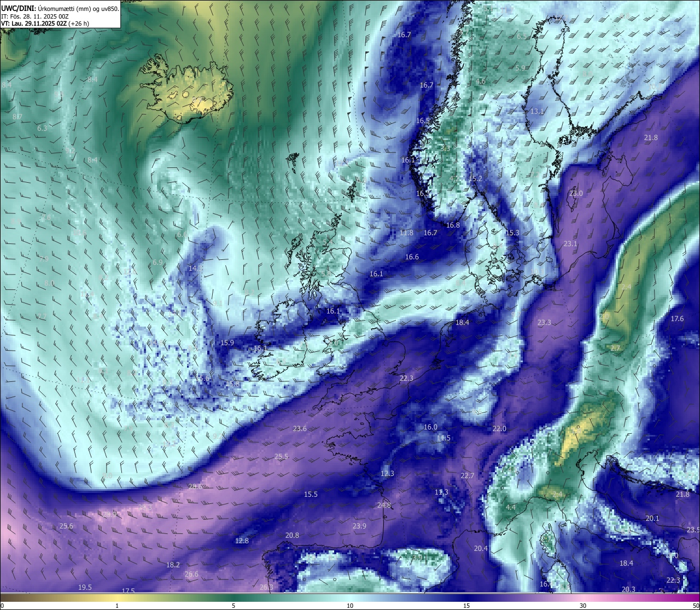Select the map value label '23.6'
Screen dimensions: 700x610
pyautogui.click(x=300, y=428)
